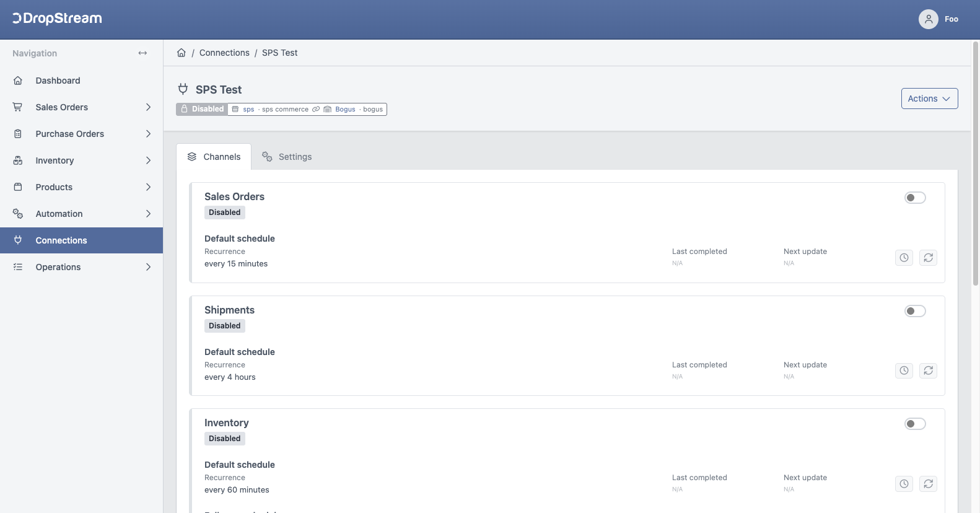Viewport: 980px width, 513px height.
Task: Click the Shipments channel heading
Action: click(229, 310)
